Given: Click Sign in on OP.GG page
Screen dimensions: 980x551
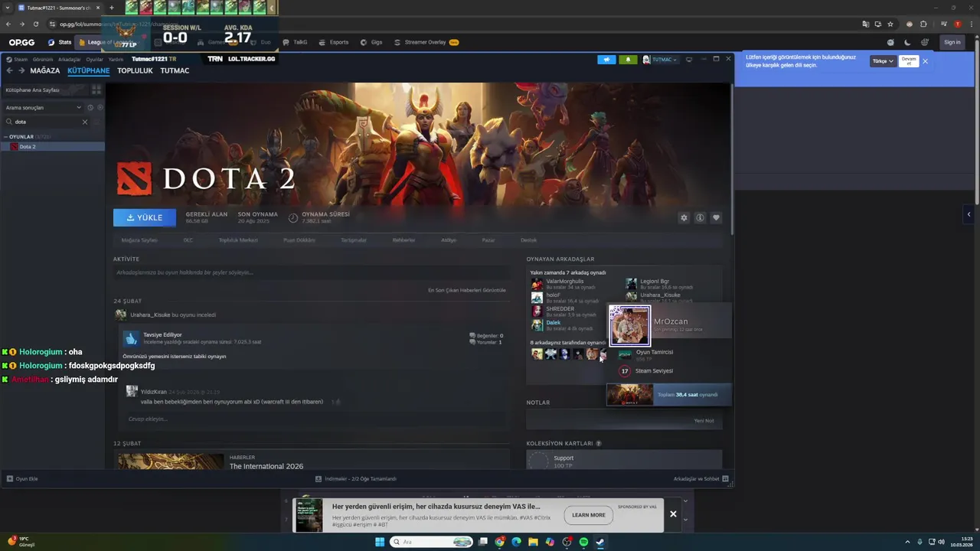Looking at the screenshot, I should (952, 42).
